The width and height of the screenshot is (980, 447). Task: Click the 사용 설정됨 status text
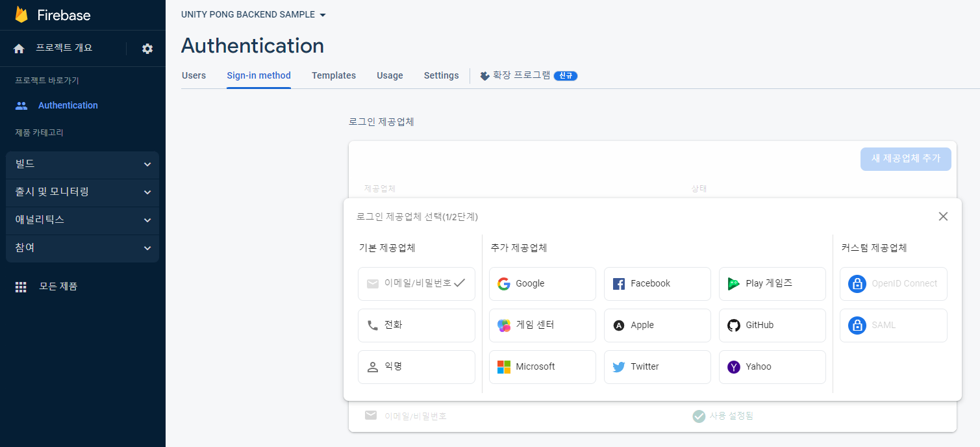point(731,416)
